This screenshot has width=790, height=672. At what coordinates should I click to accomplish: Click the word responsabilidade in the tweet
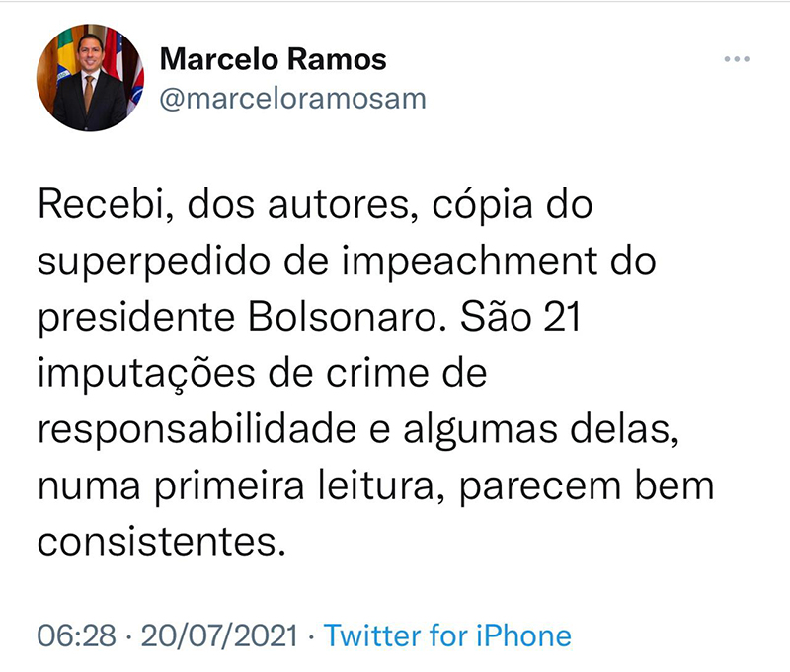pos(197,429)
